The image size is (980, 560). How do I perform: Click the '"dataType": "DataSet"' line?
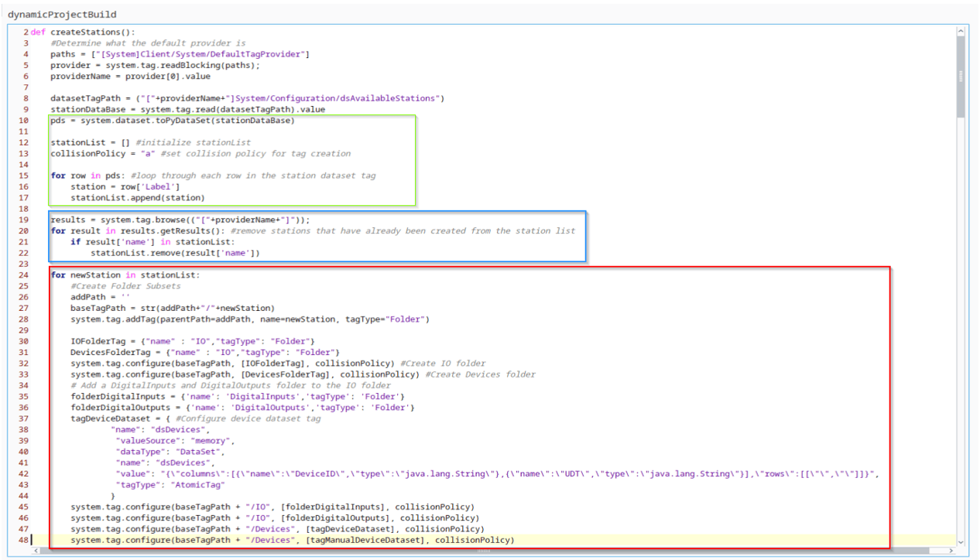170,451
